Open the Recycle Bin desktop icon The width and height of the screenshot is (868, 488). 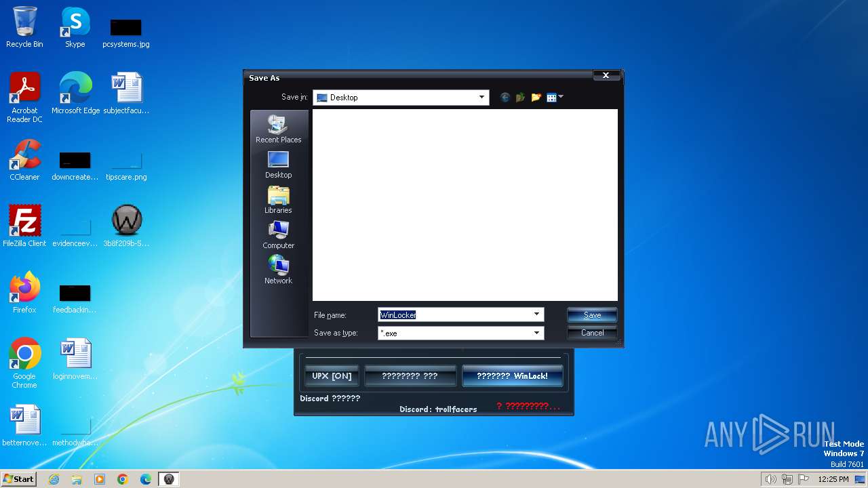point(24,27)
